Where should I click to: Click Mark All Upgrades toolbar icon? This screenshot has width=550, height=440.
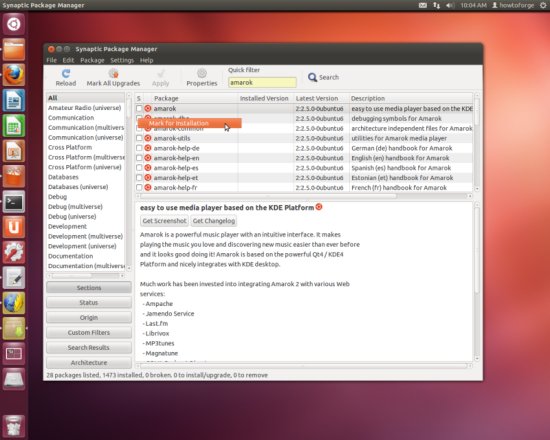pos(113,73)
